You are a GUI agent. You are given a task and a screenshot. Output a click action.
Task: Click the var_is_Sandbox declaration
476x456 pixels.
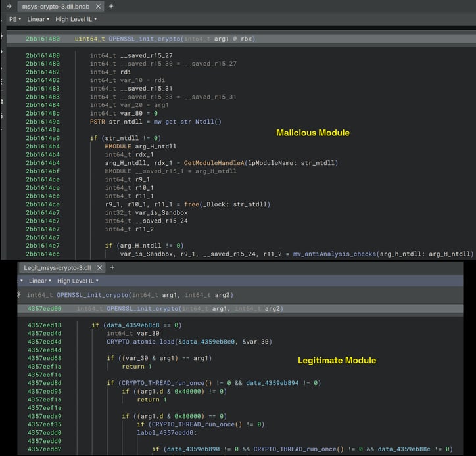[147, 213]
